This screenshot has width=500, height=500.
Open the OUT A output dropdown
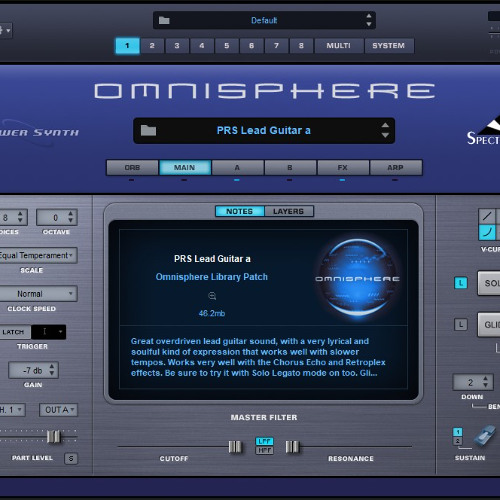(58, 410)
